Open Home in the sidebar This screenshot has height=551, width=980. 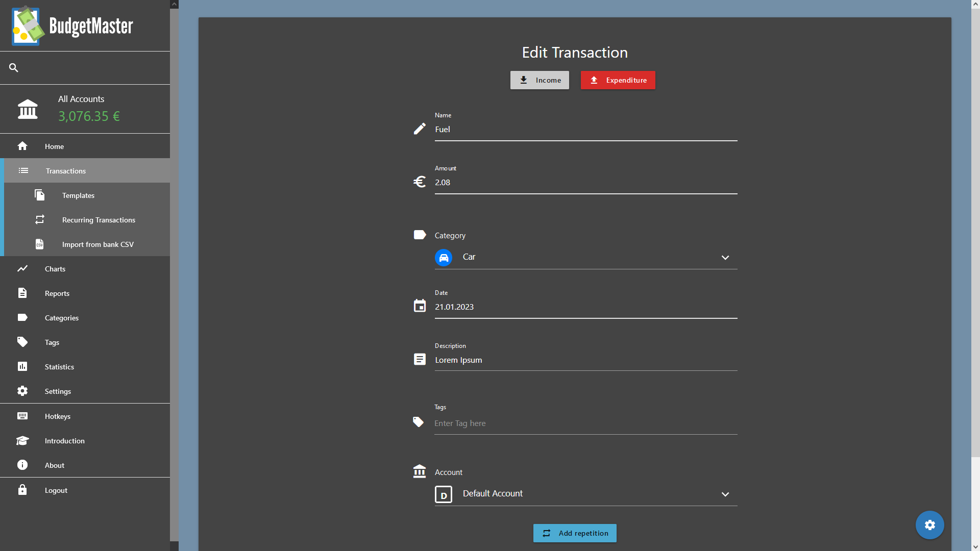(85, 146)
